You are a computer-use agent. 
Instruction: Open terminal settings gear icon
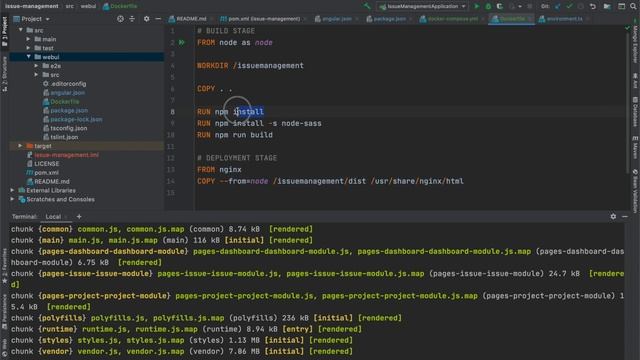point(613,216)
